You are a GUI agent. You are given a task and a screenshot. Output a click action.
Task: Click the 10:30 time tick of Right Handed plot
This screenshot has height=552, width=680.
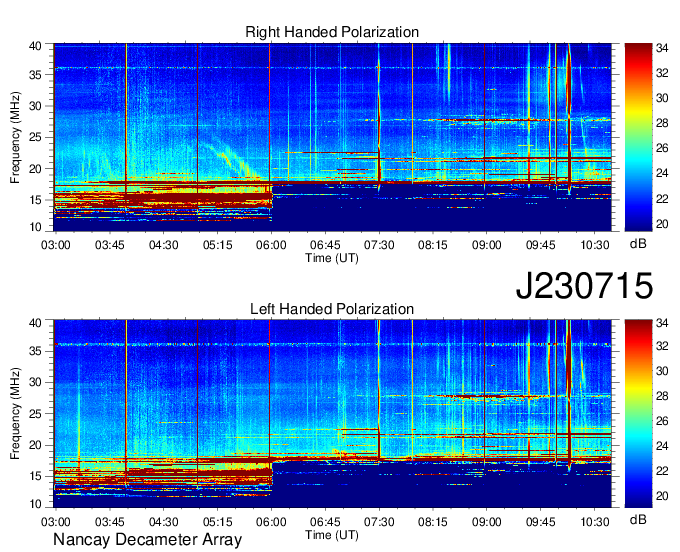(595, 245)
